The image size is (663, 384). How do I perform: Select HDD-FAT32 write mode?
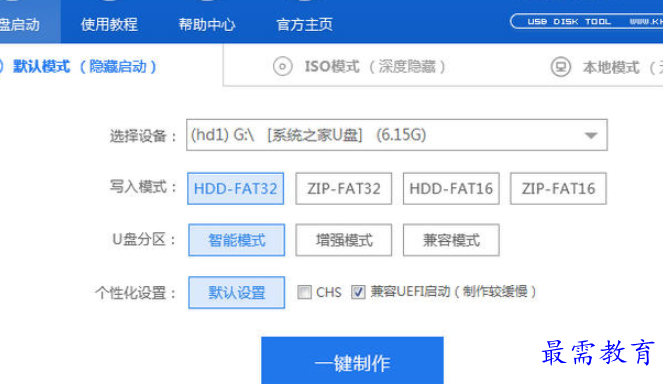click(x=236, y=189)
